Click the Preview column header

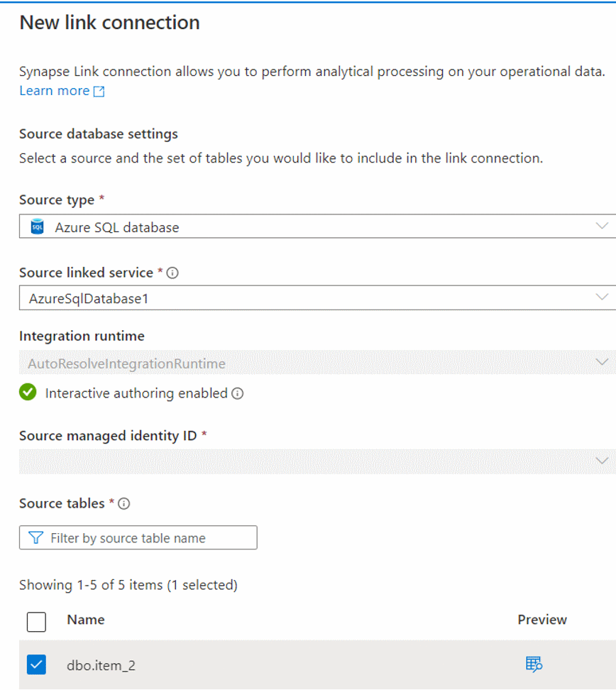[541, 620]
